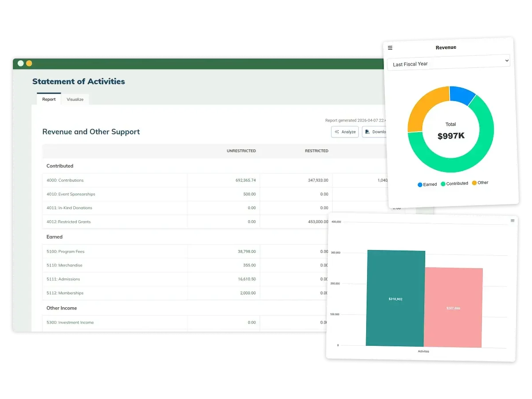Click the download file icon
The height and width of the screenshot is (399, 532).
(x=368, y=132)
